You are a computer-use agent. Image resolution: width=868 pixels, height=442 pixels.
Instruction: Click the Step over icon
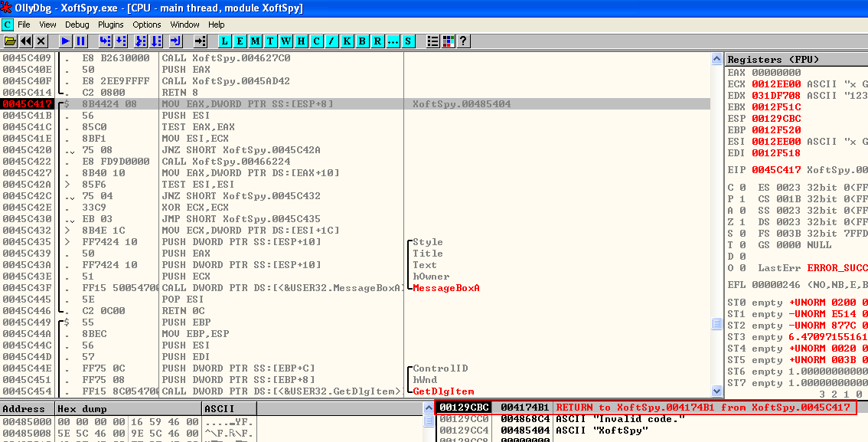(121, 41)
